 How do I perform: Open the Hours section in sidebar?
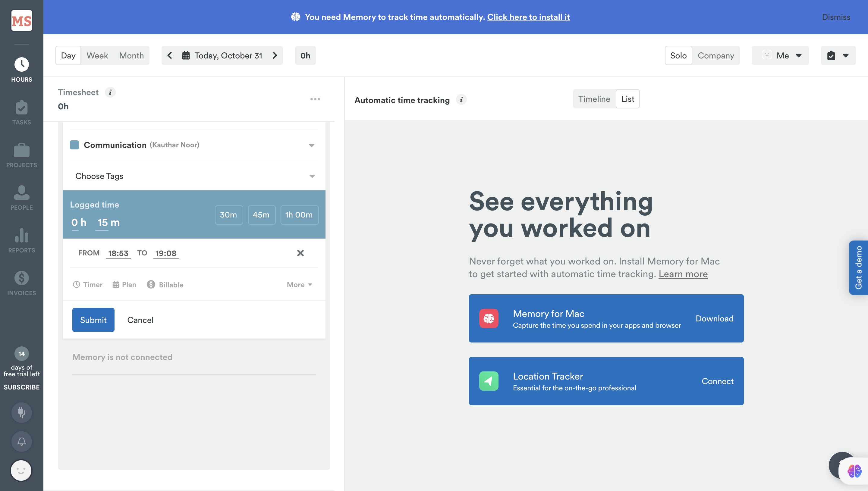[x=22, y=70]
